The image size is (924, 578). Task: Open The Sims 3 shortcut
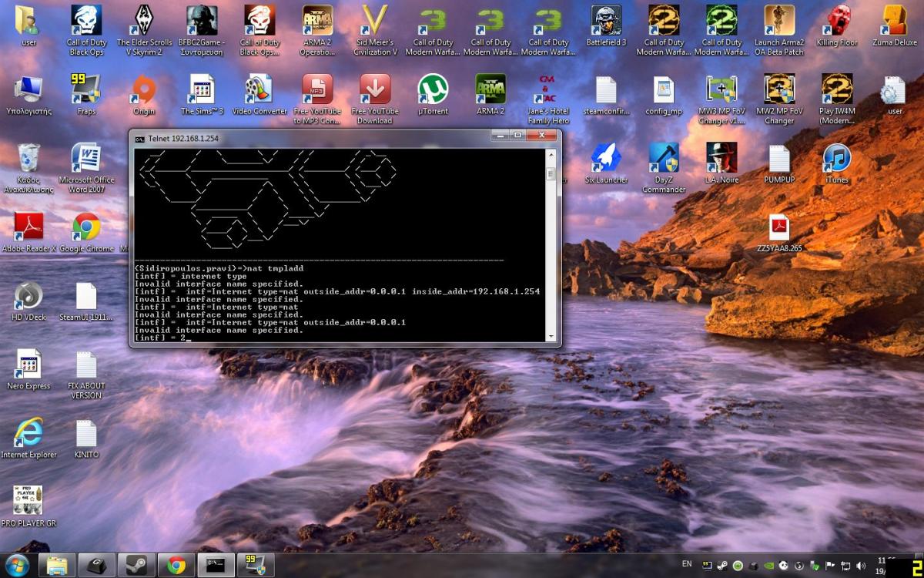202,94
